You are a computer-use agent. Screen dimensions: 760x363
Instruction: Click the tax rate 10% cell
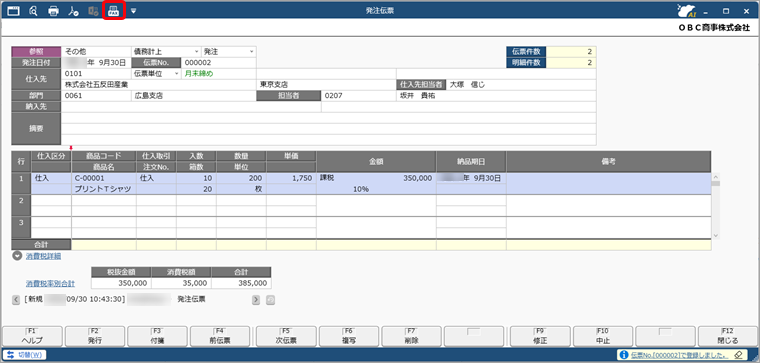click(x=360, y=189)
